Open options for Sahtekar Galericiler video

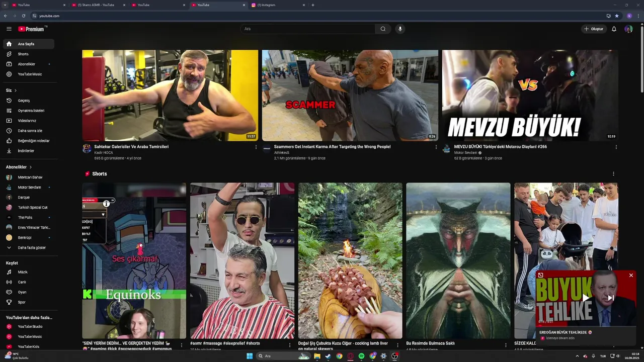point(256,147)
